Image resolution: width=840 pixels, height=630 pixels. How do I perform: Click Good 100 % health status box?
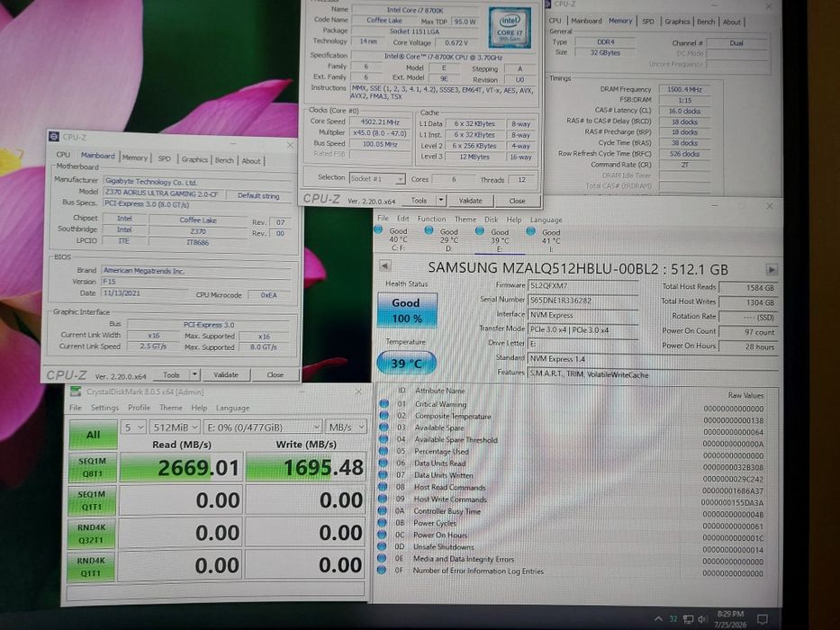click(x=407, y=310)
